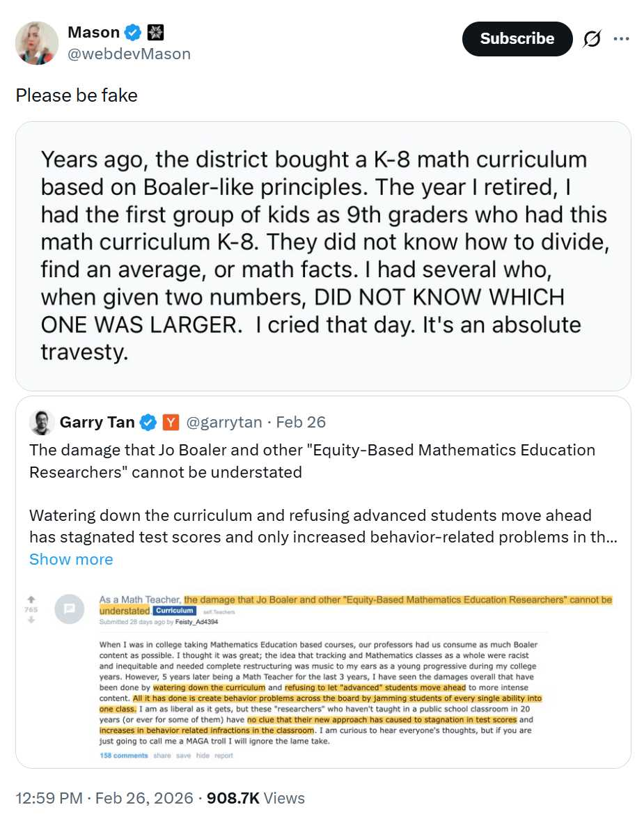Viewport: 644px width, 821px height.
Task: Click the Reddit downvote arrow
Action: coord(30,620)
